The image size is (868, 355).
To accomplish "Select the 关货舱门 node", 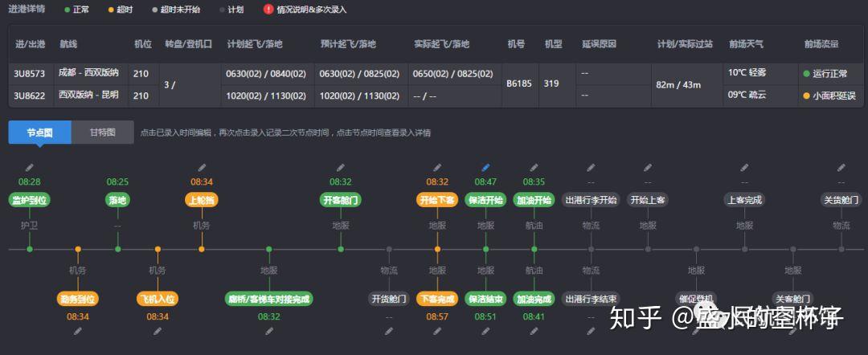I will click(841, 200).
